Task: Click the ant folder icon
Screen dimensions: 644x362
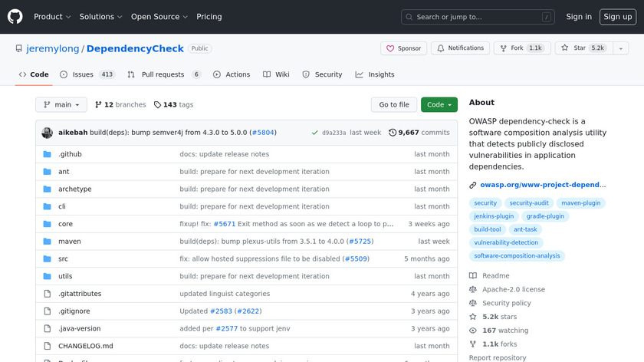Action: click(x=48, y=171)
